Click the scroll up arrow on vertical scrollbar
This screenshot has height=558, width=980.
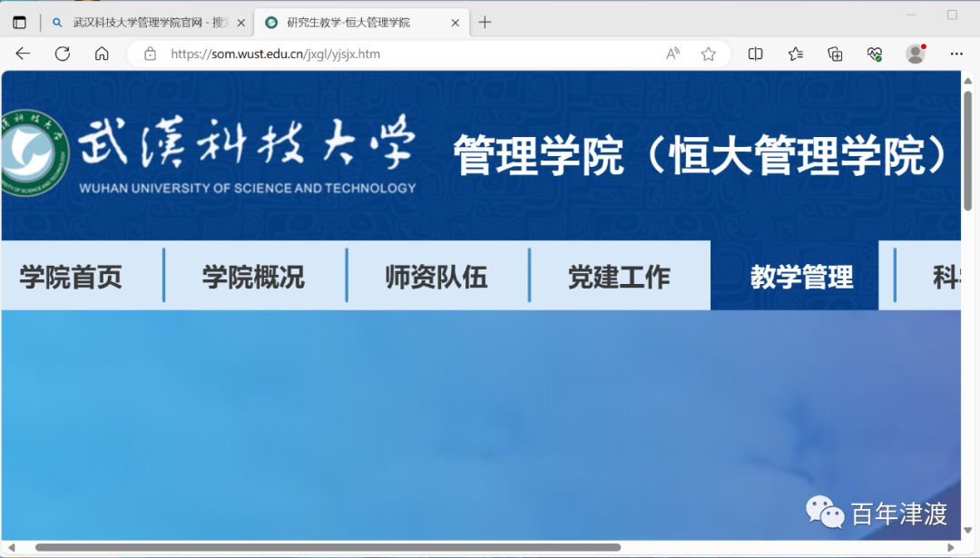967,81
